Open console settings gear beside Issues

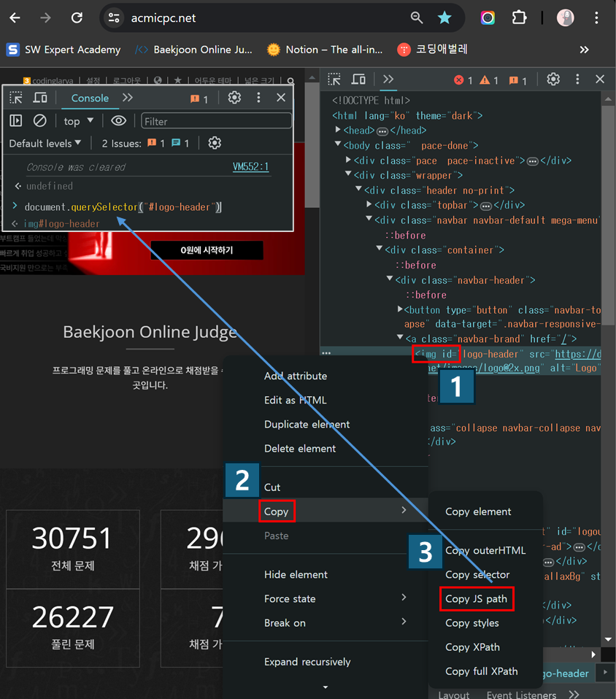coord(215,143)
